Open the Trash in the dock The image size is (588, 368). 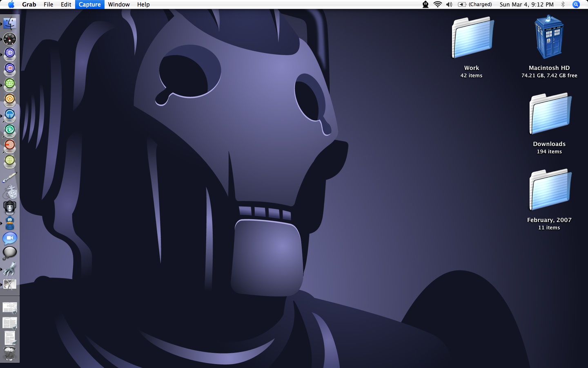[x=10, y=353]
